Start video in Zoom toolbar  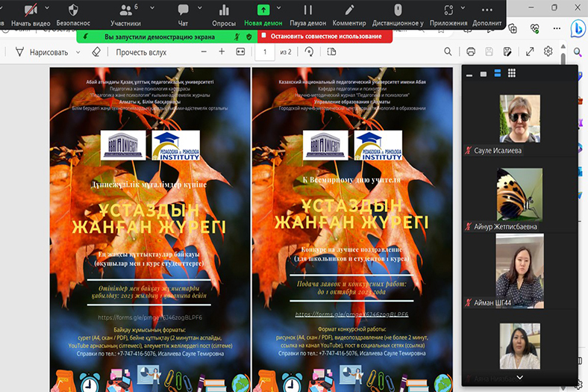(x=31, y=15)
